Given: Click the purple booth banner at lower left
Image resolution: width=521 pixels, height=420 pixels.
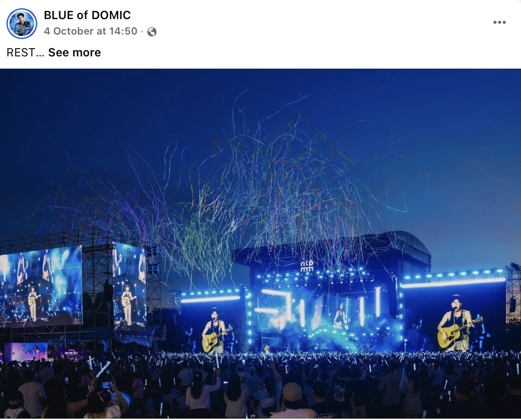Looking at the screenshot, I should [x=72, y=353].
